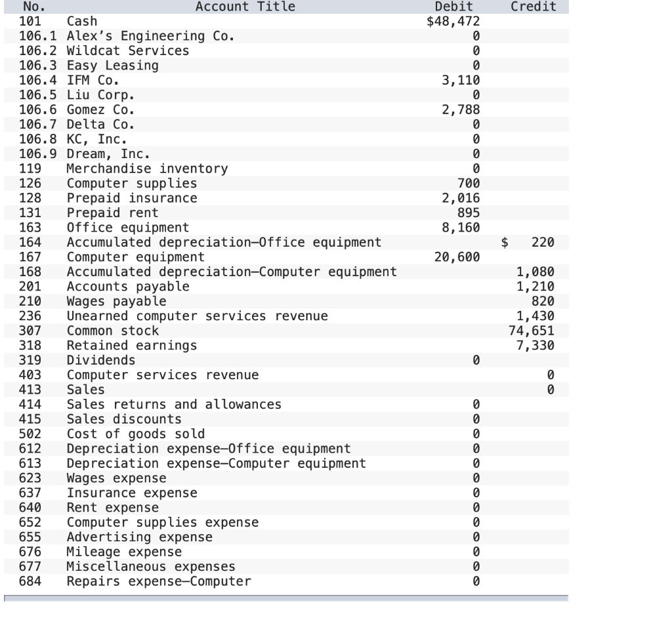This screenshot has width=672, height=618.
Task: Select Accounts payable credit value 1,210
Action: tap(535, 286)
